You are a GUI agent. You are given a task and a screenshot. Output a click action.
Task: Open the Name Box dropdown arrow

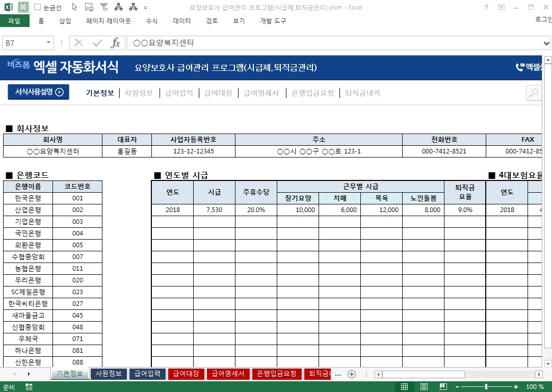tap(49, 43)
